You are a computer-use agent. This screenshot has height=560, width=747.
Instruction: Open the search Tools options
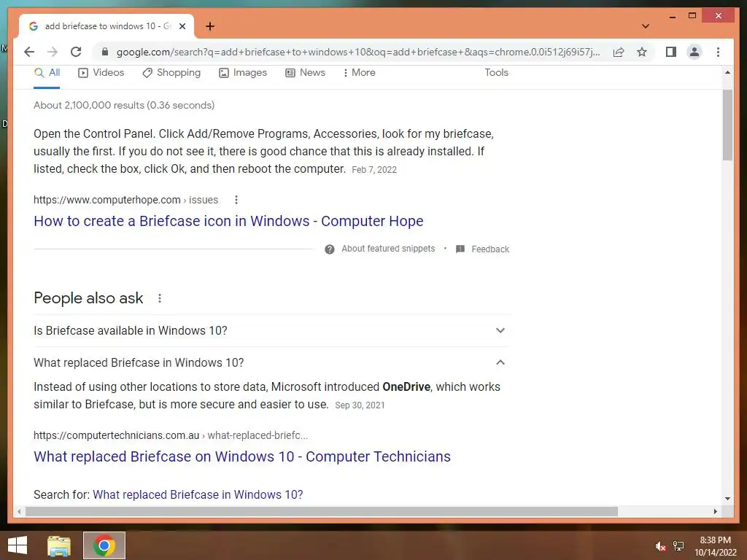click(x=496, y=73)
